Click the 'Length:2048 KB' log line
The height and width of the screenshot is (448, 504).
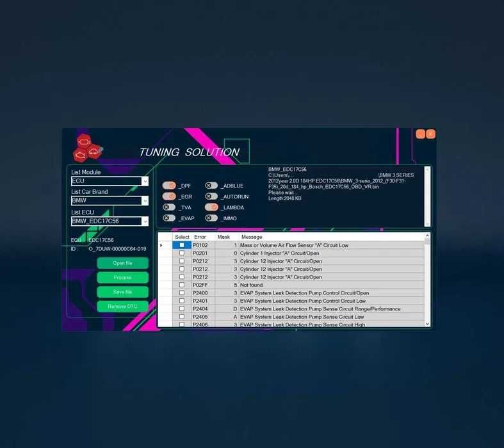285,198
